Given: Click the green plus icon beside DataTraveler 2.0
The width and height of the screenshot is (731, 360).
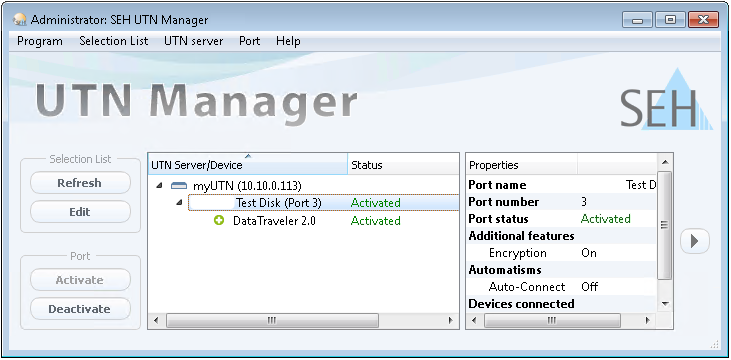Looking at the screenshot, I should pos(219,220).
